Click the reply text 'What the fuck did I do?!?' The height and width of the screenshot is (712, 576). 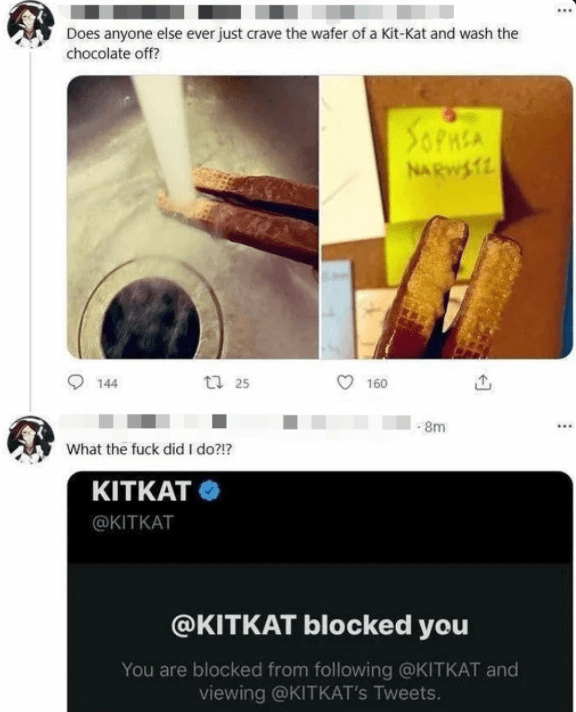click(149, 449)
